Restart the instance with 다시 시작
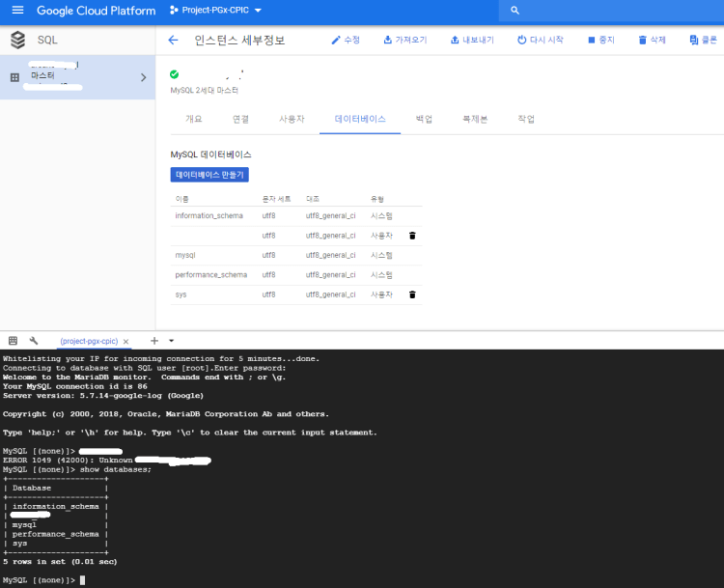Screen dimensions: 724x588 click(x=540, y=40)
